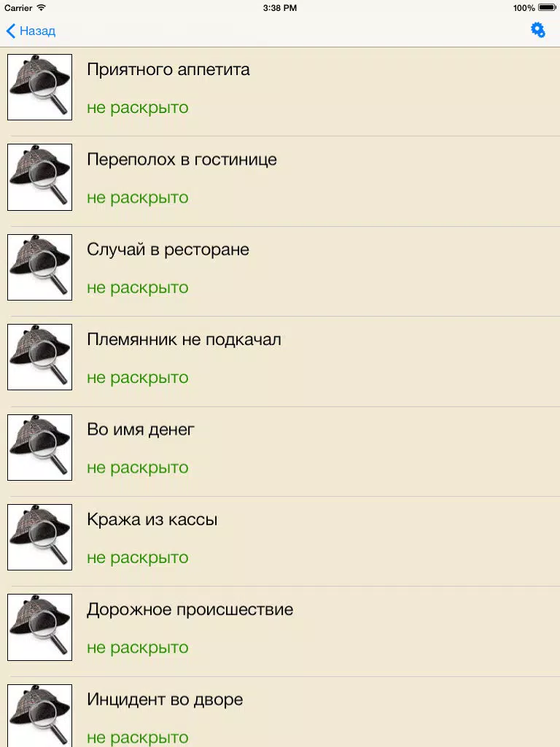Tap не раскрыто status under Кража из кассы
Image resolution: width=560 pixels, height=747 pixels.
[x=138, y=558]
